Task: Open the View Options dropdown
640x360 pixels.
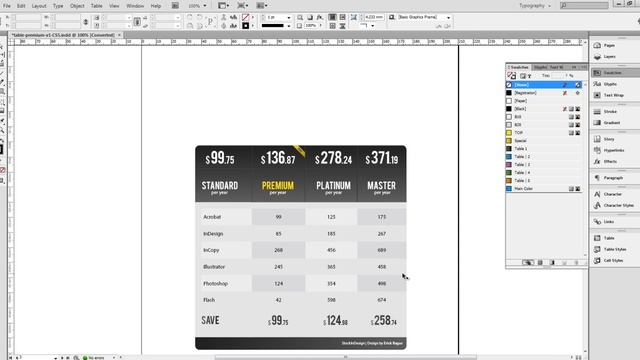Action: pyautogui.click(x=223, y=6)
